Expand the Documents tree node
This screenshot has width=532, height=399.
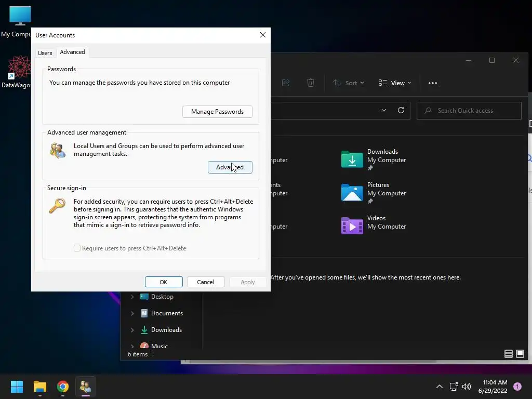(132, 313)
